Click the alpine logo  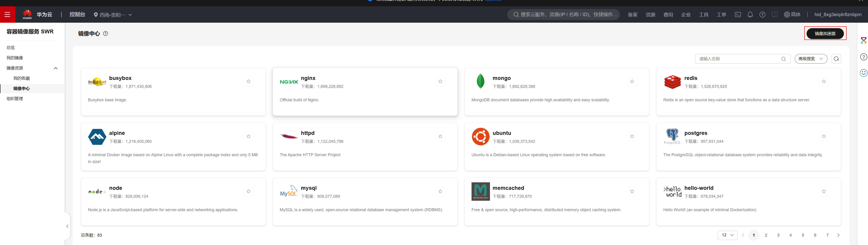click(97, 137)
